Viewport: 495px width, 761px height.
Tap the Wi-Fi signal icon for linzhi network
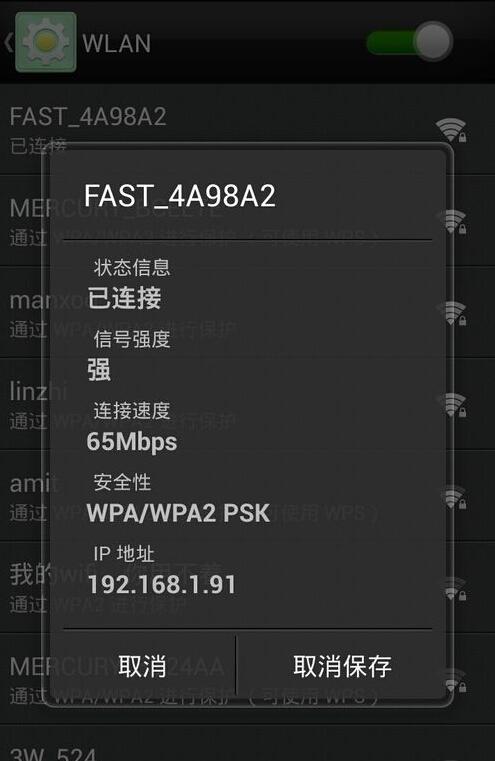(x=452, y=405)
